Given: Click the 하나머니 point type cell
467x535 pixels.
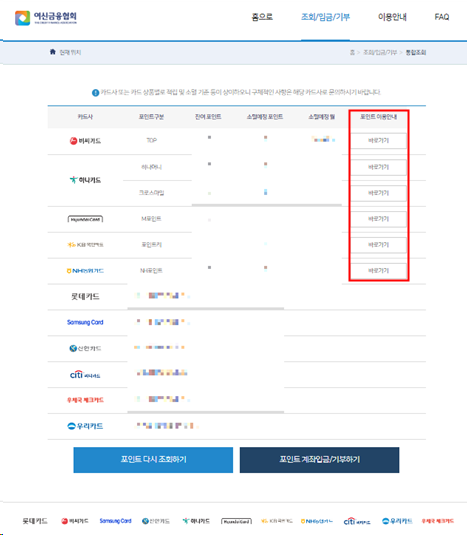Looking at the screenshot, I should tap(151, 167).
